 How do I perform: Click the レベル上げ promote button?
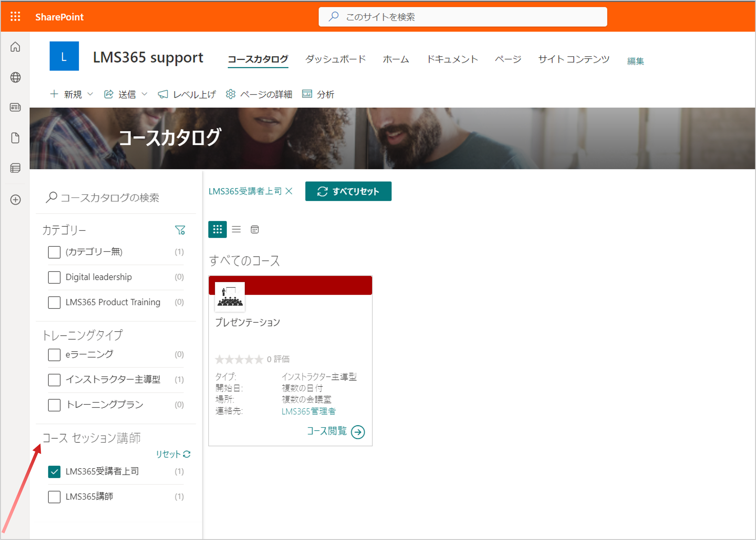(187, 94)
